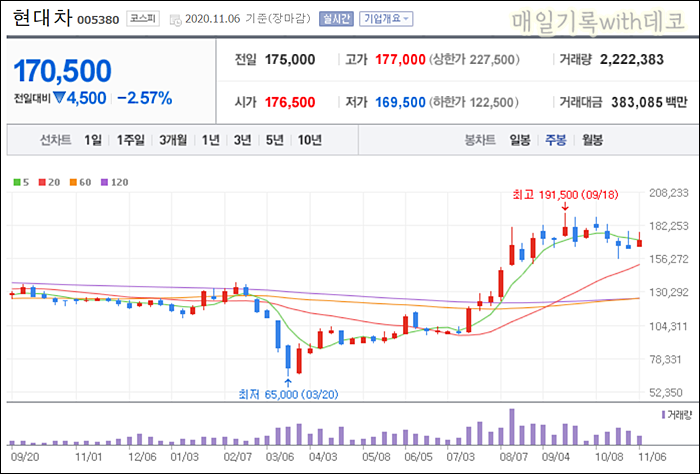Screen dimensions: 700x474
Task: Switch to 주봉 weekly candle chart
Action: tap(555, 140)
